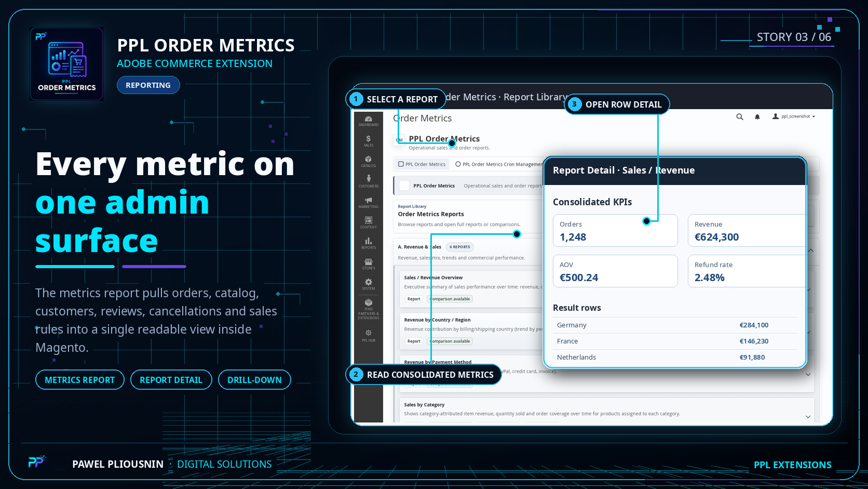Open the Dashboard sidebar icon
Image resolution: width=868 pixels, height=489 pixels.
(x=368, y=121)
